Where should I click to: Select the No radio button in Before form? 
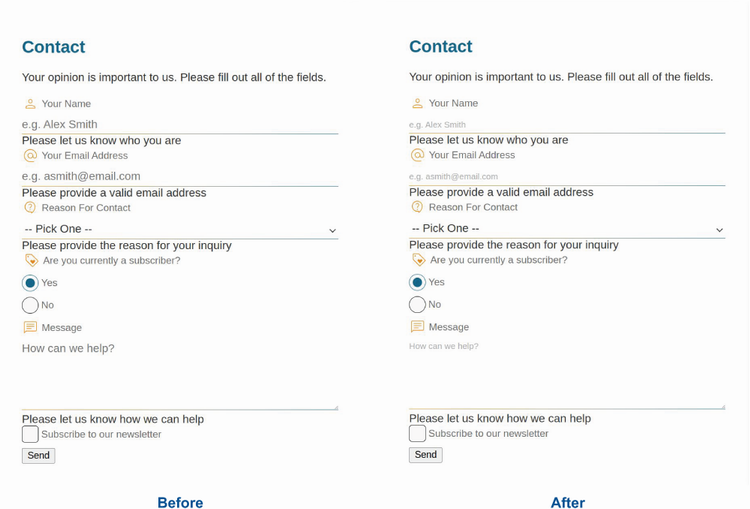30,305
